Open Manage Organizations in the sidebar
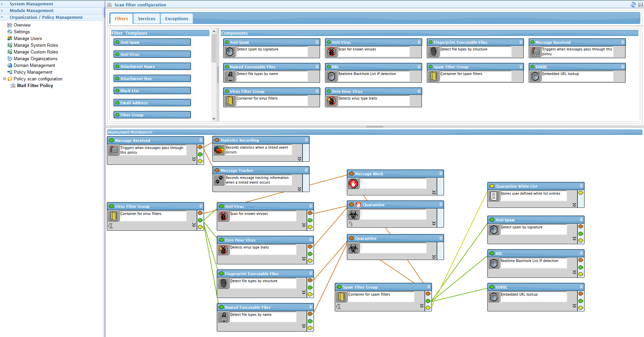Screen dimensions: 644x337 click(35, 59)
